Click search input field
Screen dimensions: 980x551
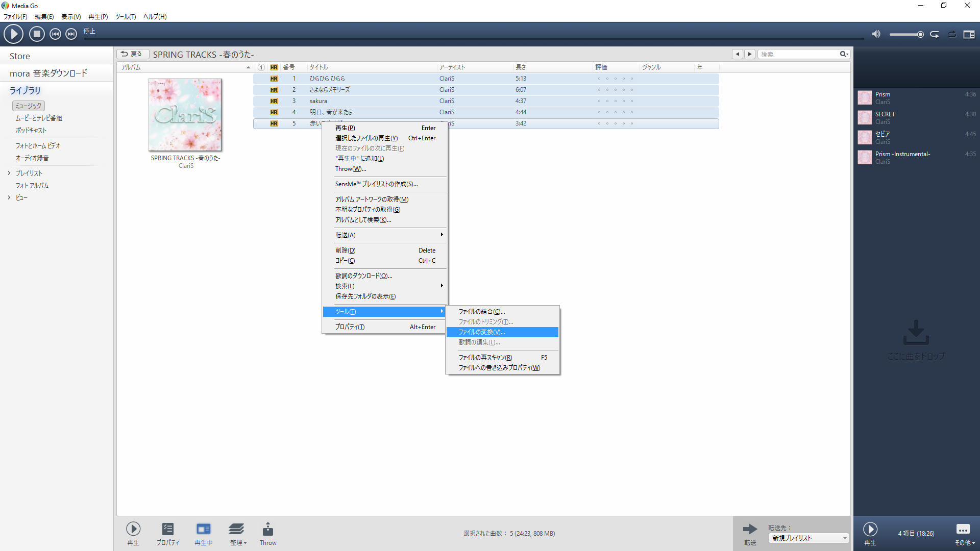pos(800,54)
